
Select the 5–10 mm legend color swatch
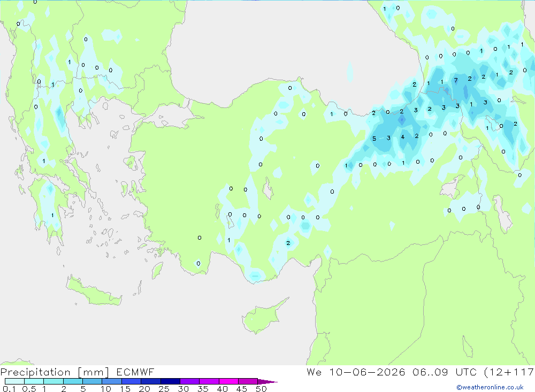coord(93,381)
